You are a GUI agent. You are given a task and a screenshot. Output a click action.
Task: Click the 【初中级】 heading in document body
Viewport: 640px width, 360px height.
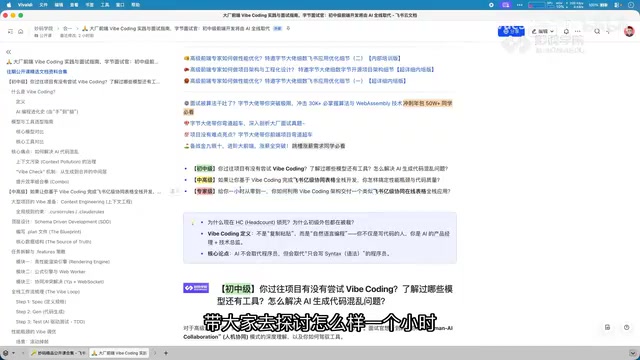coord(335,295)
